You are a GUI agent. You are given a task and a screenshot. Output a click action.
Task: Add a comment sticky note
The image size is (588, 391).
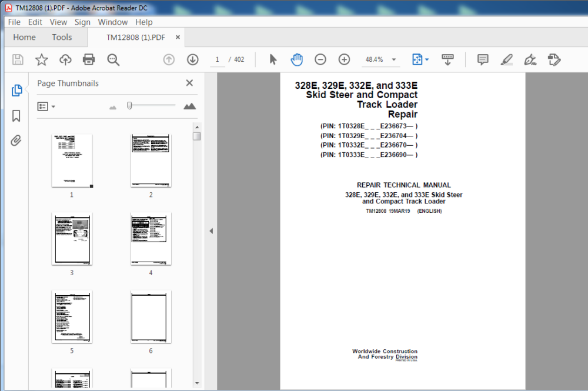coord(483,59)
